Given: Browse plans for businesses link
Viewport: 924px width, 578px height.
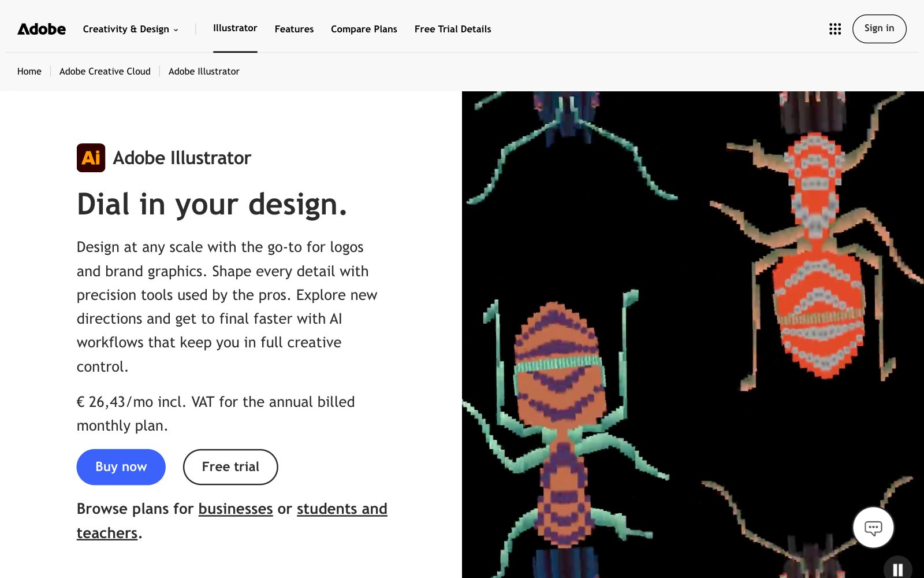Looking at the screenshot, I should [x=236, y=509].
